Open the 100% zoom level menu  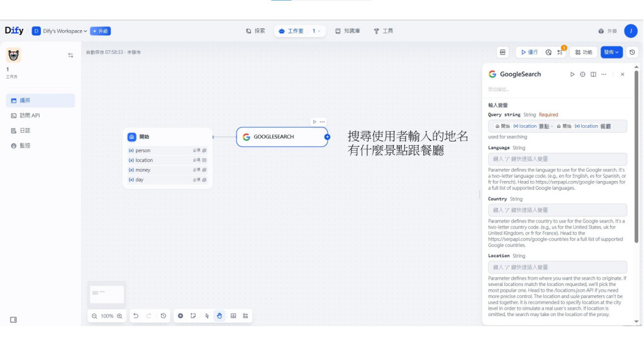(x=107, y=315)
